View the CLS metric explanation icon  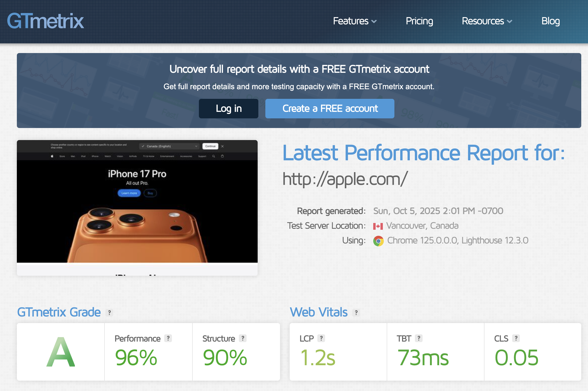(x=516, y=338)
